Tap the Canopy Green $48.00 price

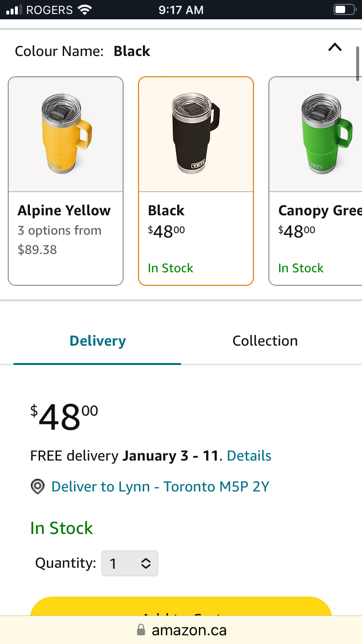coord(296,231)
